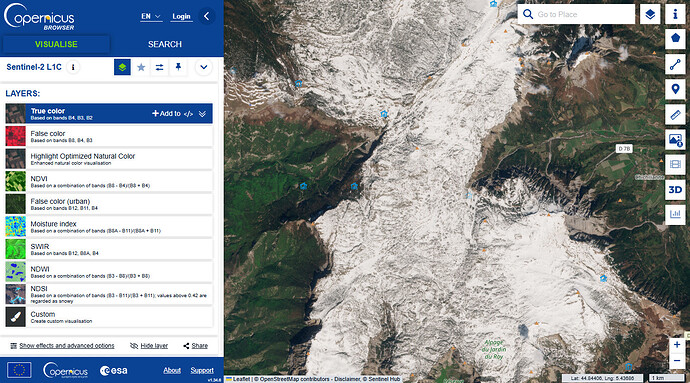Viewport: 690px width, 383px height.
Task: Zoom in the map with plus button
Action: (x=677, y=345)
